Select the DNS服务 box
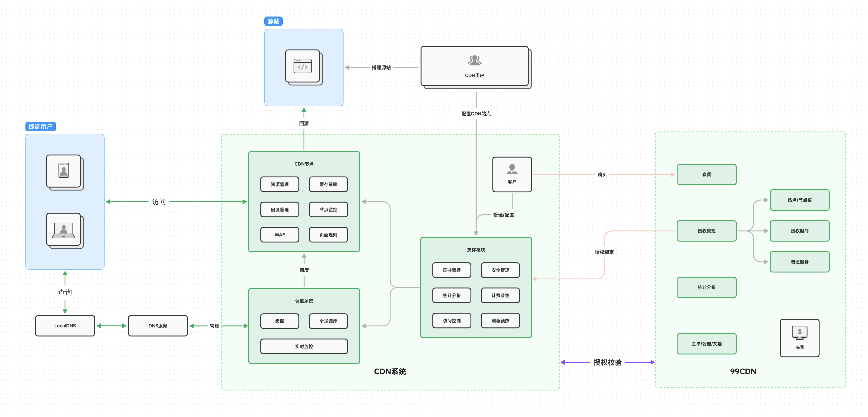The width and height of the screenshot is (868, 417). 158,326
